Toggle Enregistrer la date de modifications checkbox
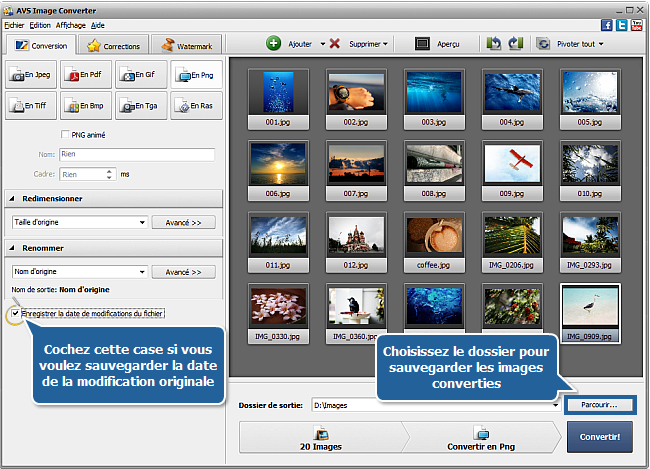Image resolution: width=650 pixels, height=469 pixels. (x=14, y=313)
